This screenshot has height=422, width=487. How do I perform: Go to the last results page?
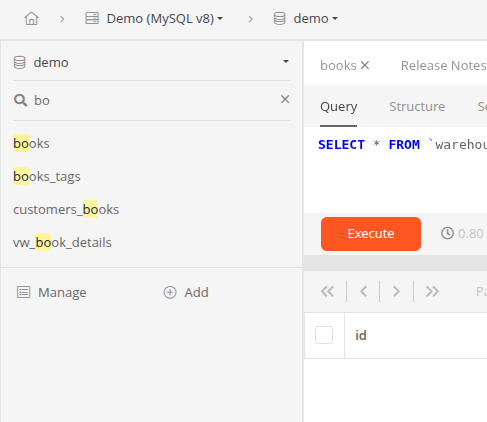(x=432, y=291)
